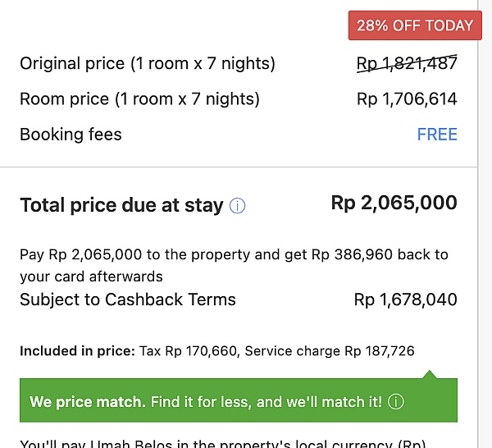Click the cashback price Rp 1,678,040
The image size is (492, 448).
pyautogui.click(x=405, y=299)
